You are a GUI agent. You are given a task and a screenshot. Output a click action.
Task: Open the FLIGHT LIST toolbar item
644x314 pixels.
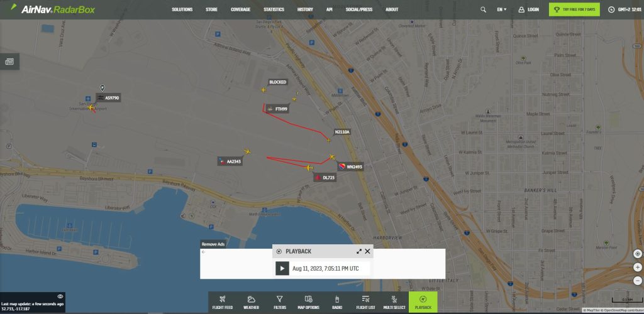tap(365, 303)
